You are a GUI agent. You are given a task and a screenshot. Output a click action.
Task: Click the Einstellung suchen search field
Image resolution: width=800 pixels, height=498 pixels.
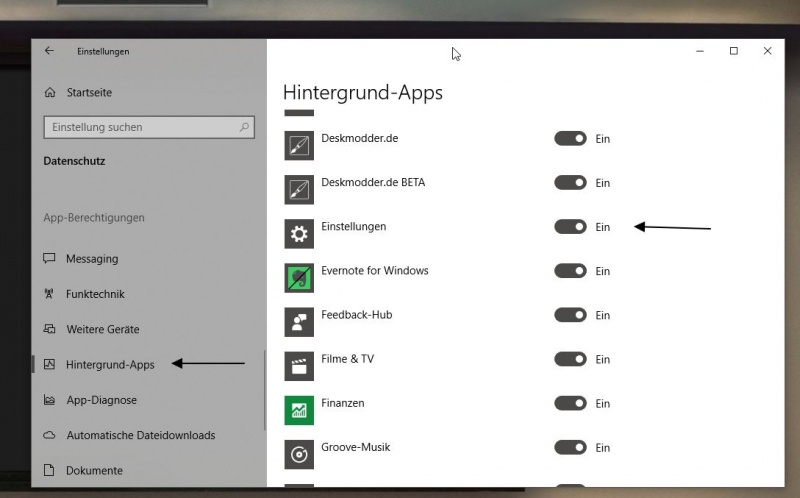click(149, 127)
